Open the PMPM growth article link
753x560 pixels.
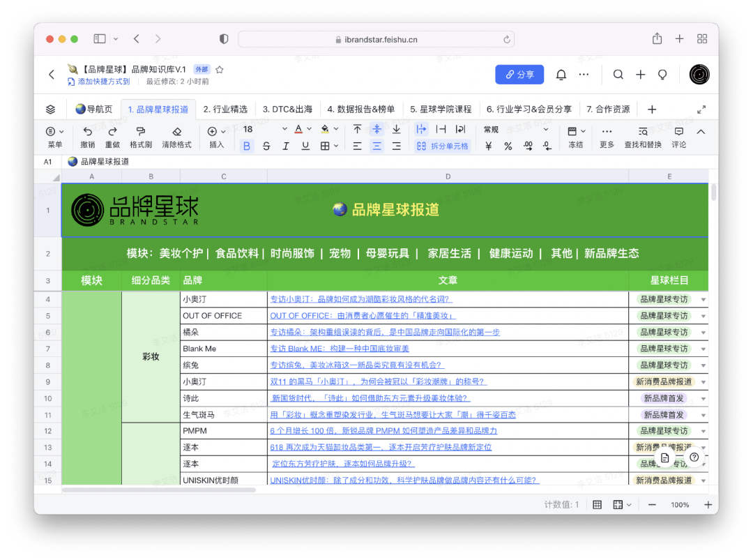pos(383,431)
